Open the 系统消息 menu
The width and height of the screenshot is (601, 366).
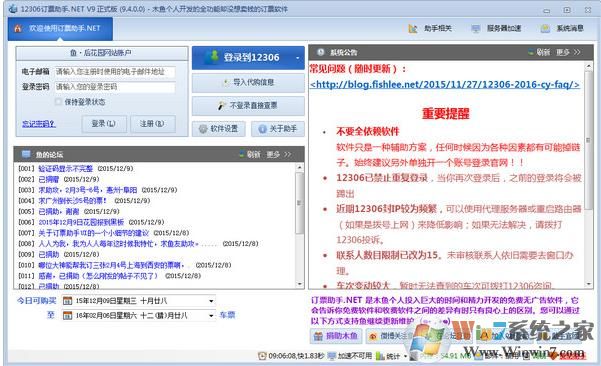tap(562, 28)
